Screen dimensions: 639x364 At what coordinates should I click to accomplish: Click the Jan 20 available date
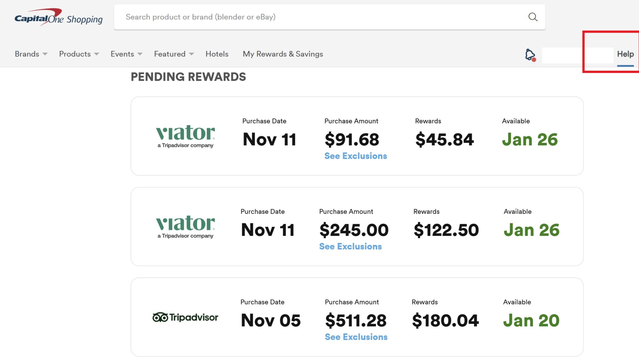(531, 320)
